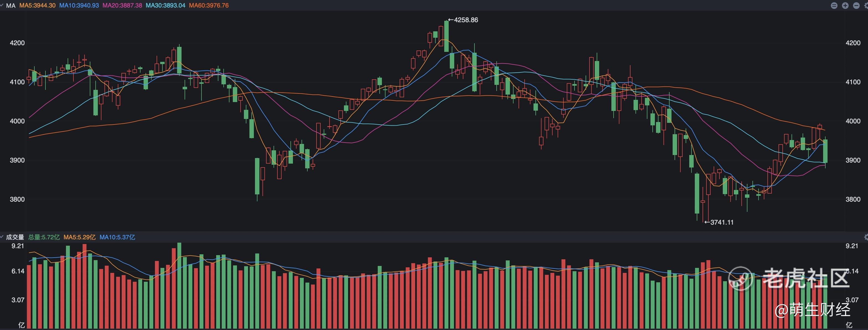Screen dimensions: 868x330
Task: Collapse the 成交量 panel chevron
Action: point(2,237)
